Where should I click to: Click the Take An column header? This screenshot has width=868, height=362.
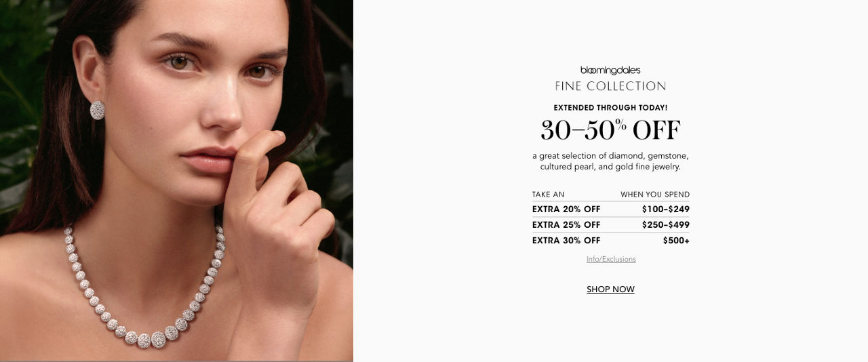(548, 195)
